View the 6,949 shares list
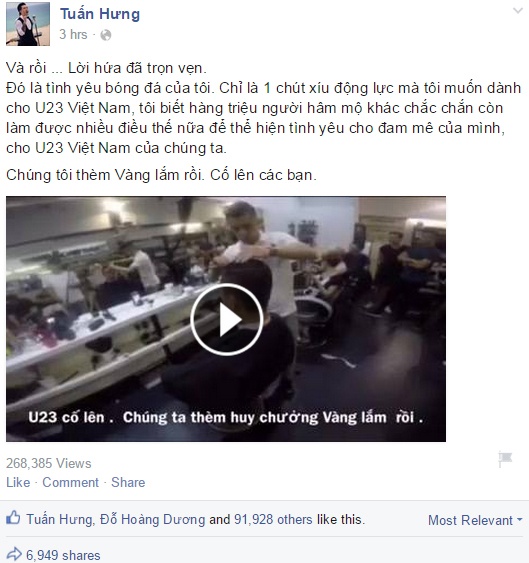 click(63, 555)
